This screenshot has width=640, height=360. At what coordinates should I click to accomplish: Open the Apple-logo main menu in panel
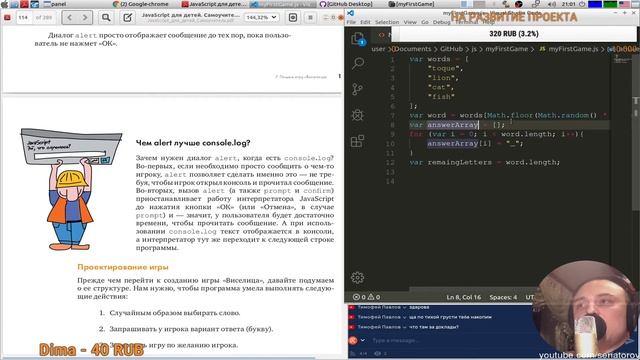click(x=4, y=4)
